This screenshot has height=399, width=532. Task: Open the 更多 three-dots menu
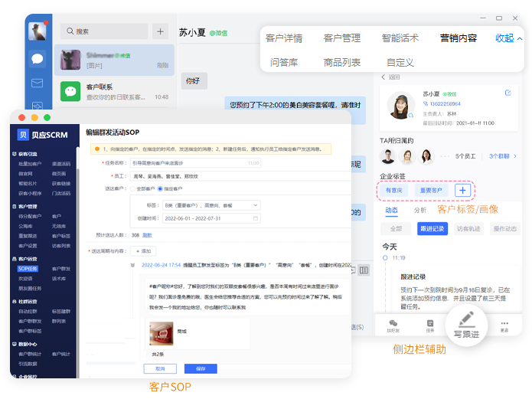point(504,325)
